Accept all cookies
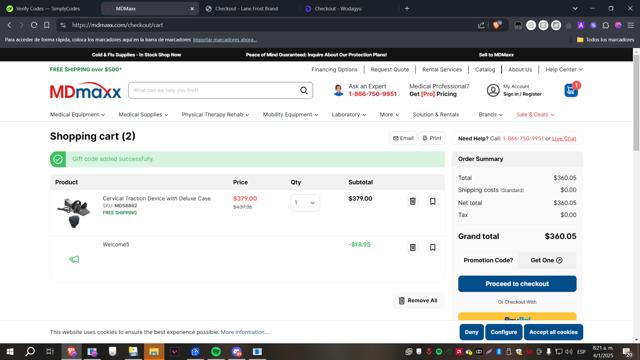 (x=553, y=332)
